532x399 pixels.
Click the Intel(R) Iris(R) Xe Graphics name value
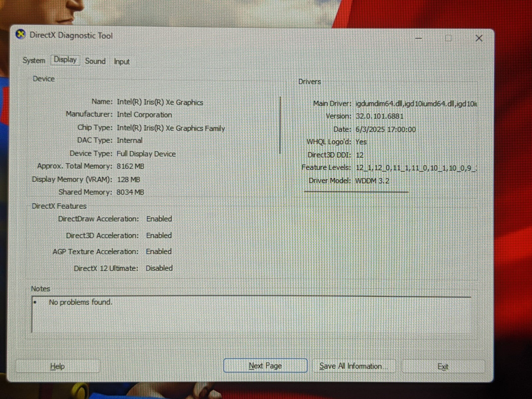[160, 102]
